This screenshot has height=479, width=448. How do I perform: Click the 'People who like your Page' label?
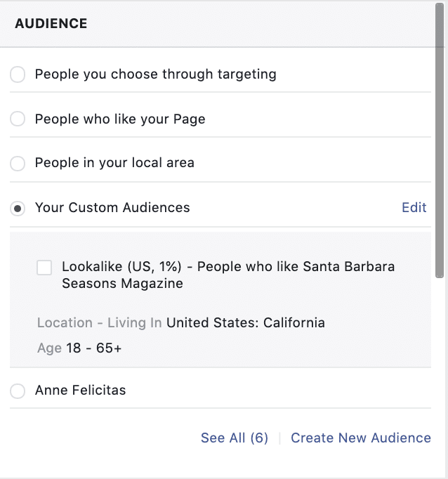pos(120,119)
